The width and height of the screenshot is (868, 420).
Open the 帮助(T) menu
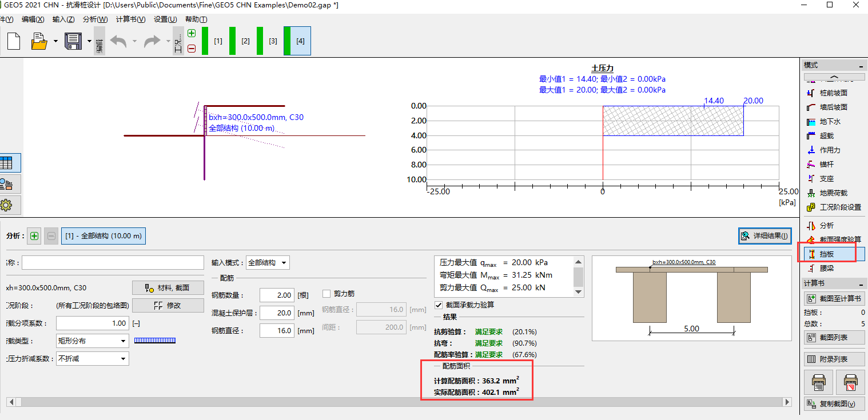[x=196, y=19]
